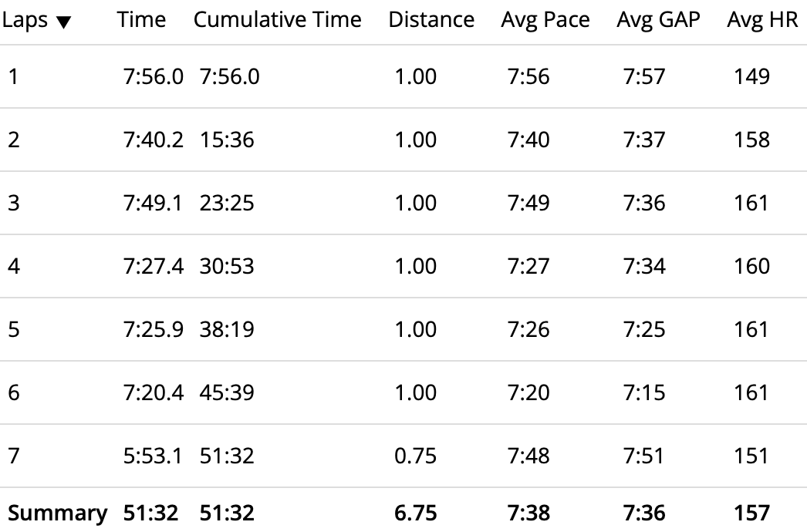The height and width of the screenshot is (532, 807).
Task: Select the 0.75 distance in lap 7
Action: pos(415,456)
